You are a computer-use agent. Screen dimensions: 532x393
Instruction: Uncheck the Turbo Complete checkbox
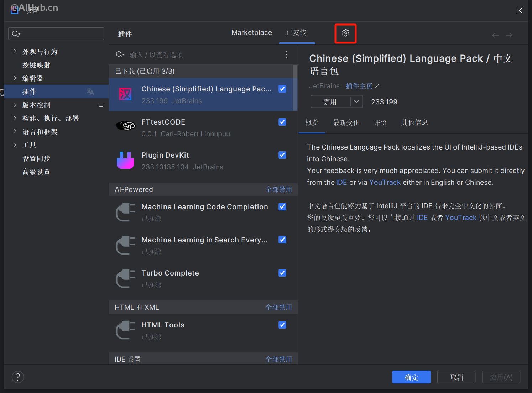pyautogui.click(x=282, y=273)
